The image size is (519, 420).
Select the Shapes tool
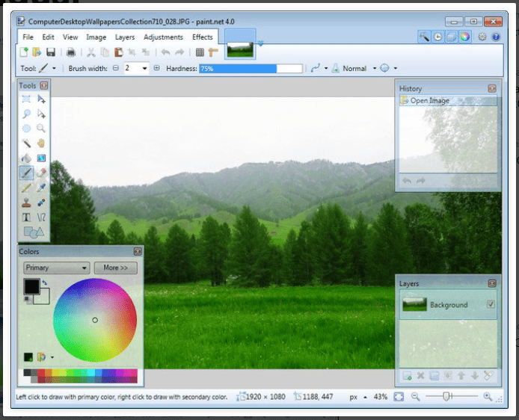34,232
